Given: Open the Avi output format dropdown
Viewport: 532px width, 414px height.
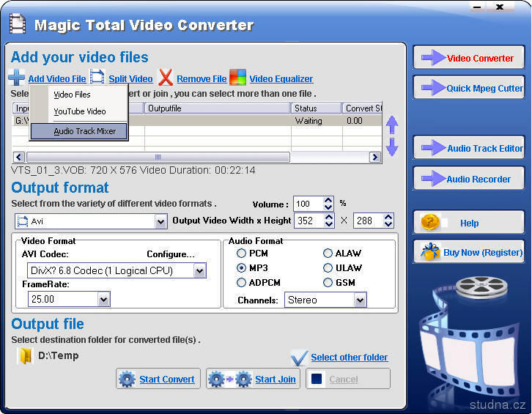Looking at the screenshot, I should (x=160, y=221).
